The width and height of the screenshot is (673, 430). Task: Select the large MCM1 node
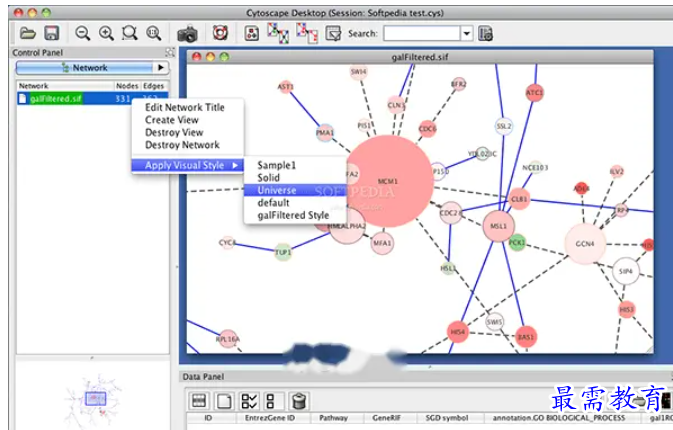[388, 181]
